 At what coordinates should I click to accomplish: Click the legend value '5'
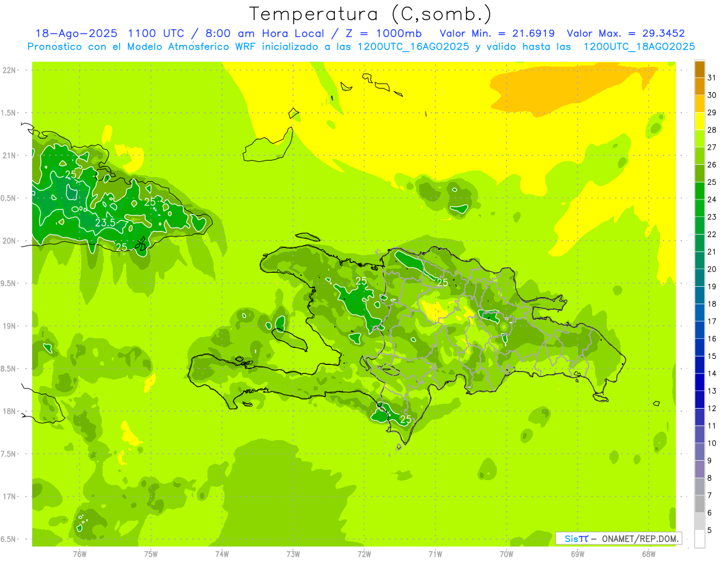click(710, 530)
